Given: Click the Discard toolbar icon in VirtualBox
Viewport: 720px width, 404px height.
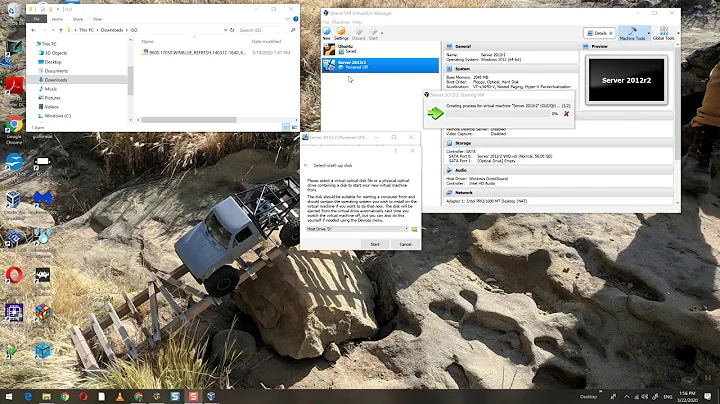Looking at the screenshot, I should (359, 33).
